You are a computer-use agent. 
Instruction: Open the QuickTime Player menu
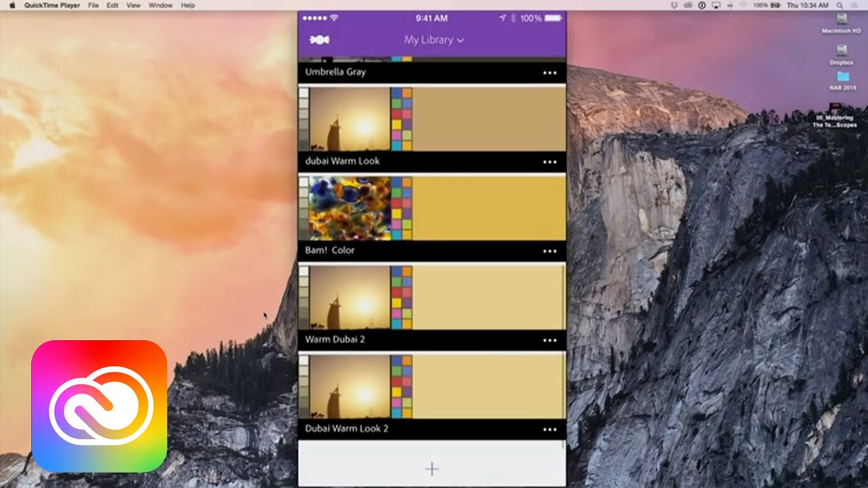(x=52, y=5)
